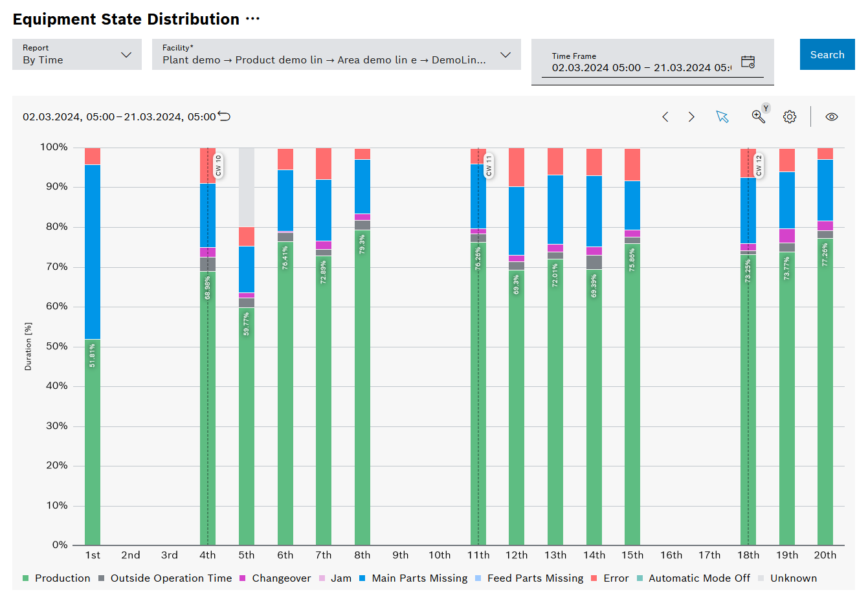Click the Time Frame input field

click(x=641, y=67)
